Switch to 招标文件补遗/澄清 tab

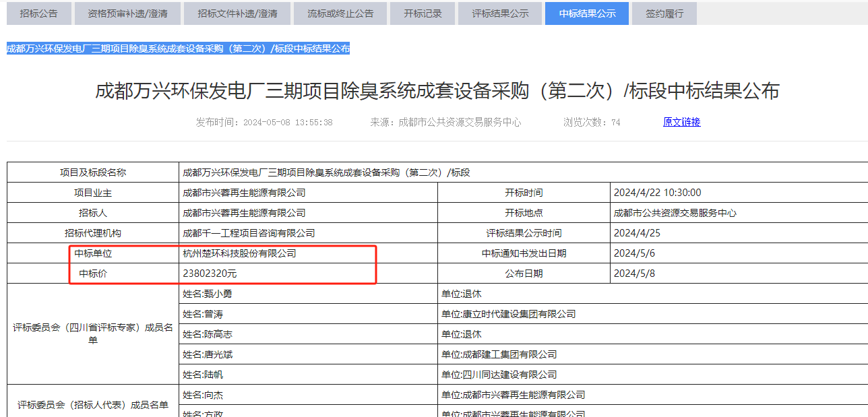[x=237, y=13]
